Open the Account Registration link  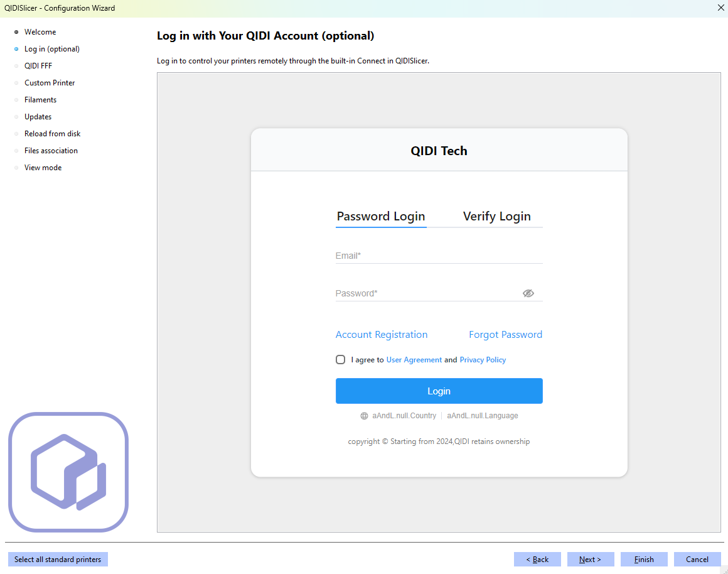pyautogui.click(x=382, y=335)
